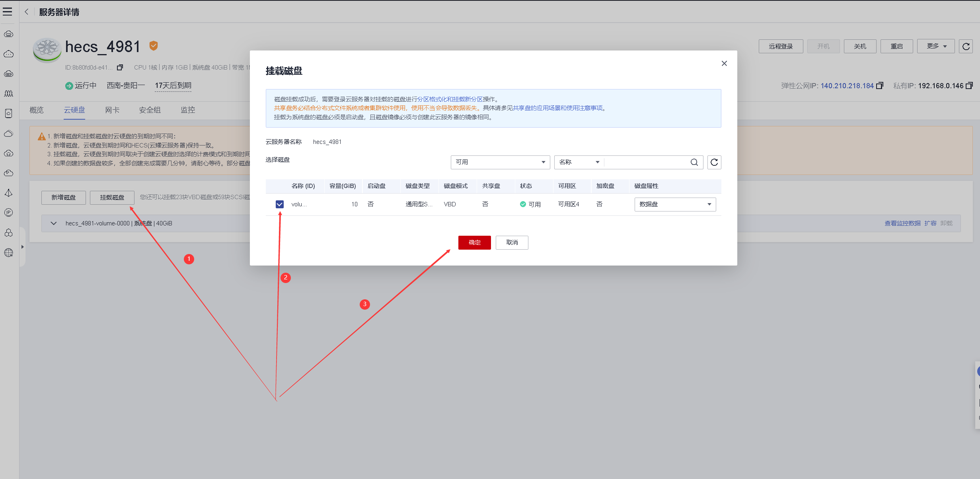This screenshot has height=479, width=980.
Task: Copy private IP 192.168.0.146
Action: [969, 85]
